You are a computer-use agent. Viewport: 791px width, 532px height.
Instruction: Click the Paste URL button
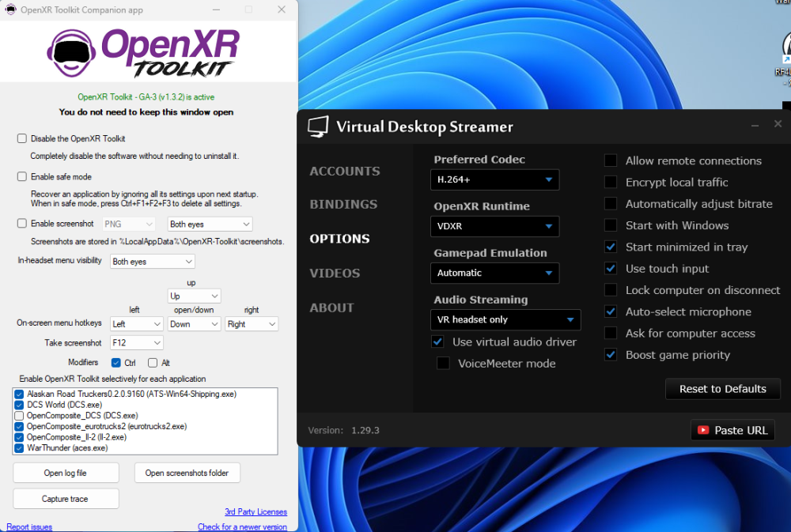click(732, 430)
